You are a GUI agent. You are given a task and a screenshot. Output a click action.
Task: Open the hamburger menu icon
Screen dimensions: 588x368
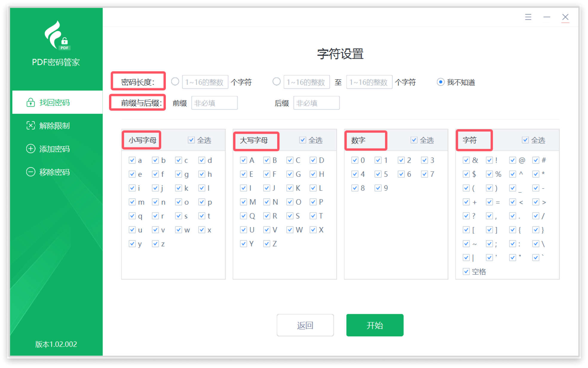(x=528, y=17)
